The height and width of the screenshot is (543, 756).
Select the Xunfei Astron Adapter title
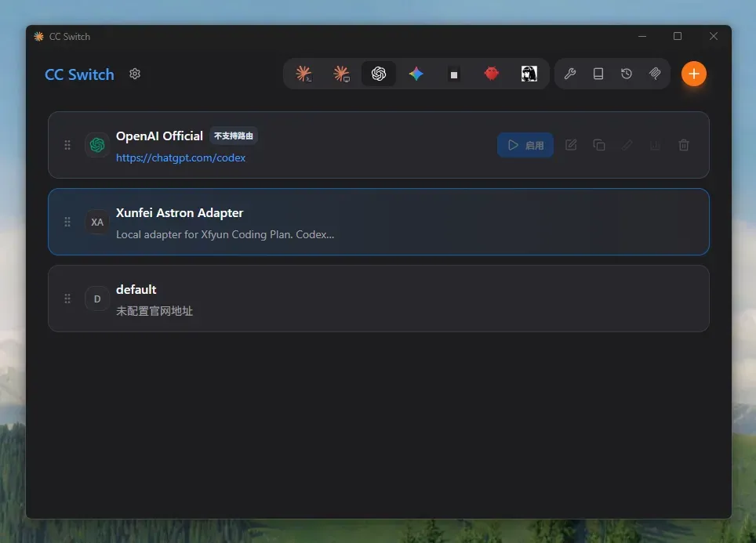point(180,213)
